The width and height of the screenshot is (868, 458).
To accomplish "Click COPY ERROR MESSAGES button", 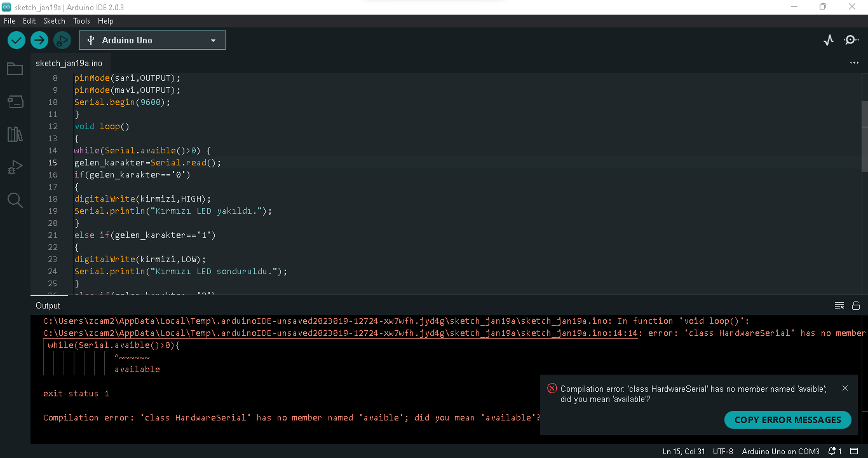I will point(787,420).
